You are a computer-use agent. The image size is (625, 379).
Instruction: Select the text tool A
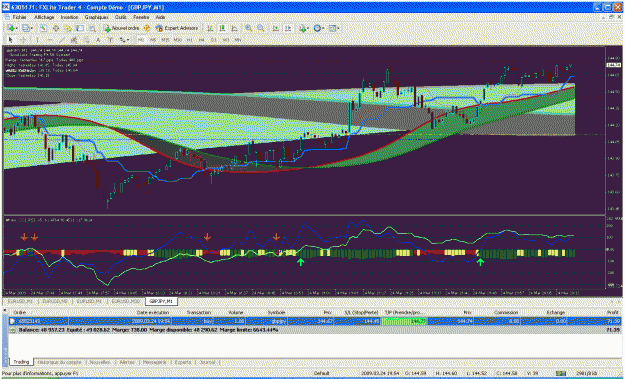(x=98, y=39)
